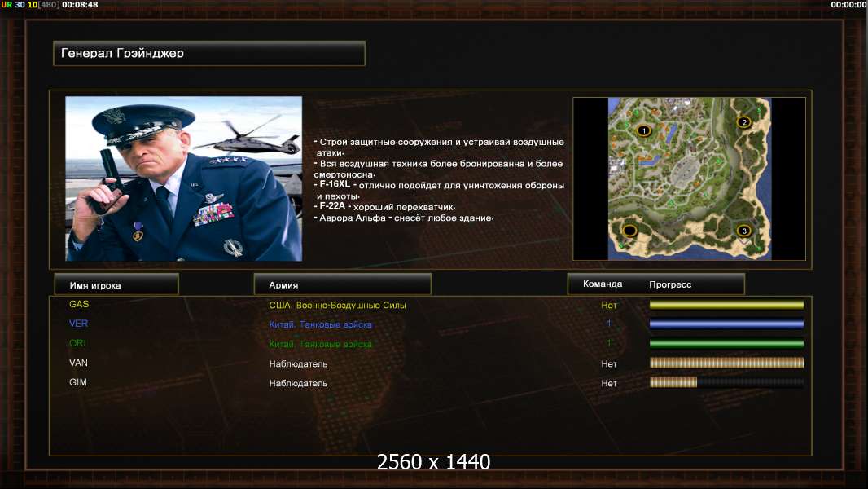Click the Генерал Грэйнджер title bar
868x489 pixels.
[x=209, y=53]
